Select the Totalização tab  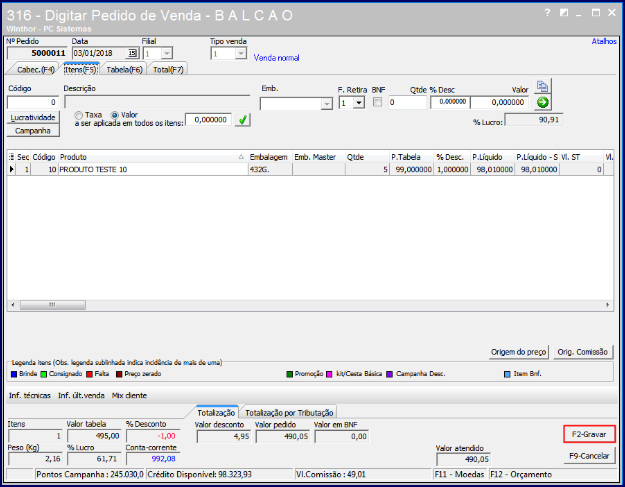(216, 412)
